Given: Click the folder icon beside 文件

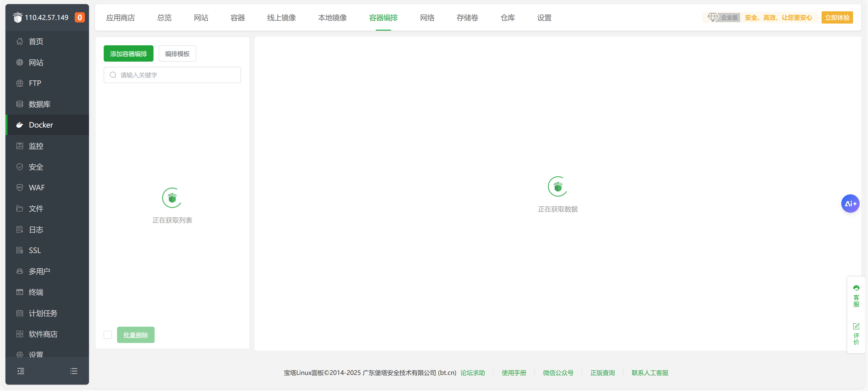Looking at the screenshot, I should [x=19, y=208].
